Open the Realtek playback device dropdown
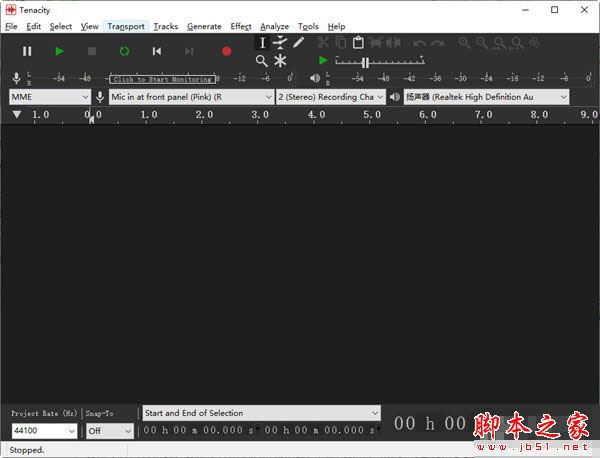This screenshot has width=600, height=458. coord(486,97)
